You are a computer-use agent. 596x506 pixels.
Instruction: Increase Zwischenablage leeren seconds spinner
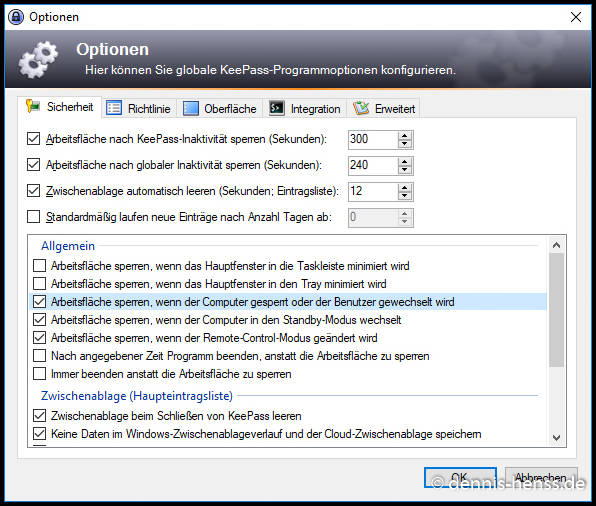404,187
